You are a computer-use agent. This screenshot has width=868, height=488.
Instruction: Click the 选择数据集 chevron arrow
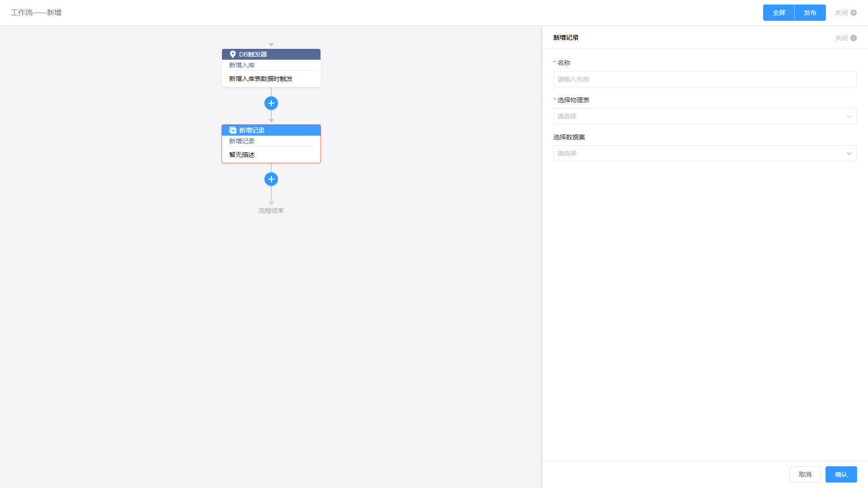849,153
